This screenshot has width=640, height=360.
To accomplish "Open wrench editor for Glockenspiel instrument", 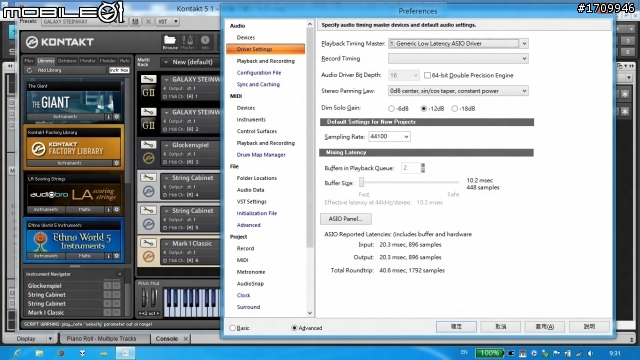I will (x=148, y=144).
